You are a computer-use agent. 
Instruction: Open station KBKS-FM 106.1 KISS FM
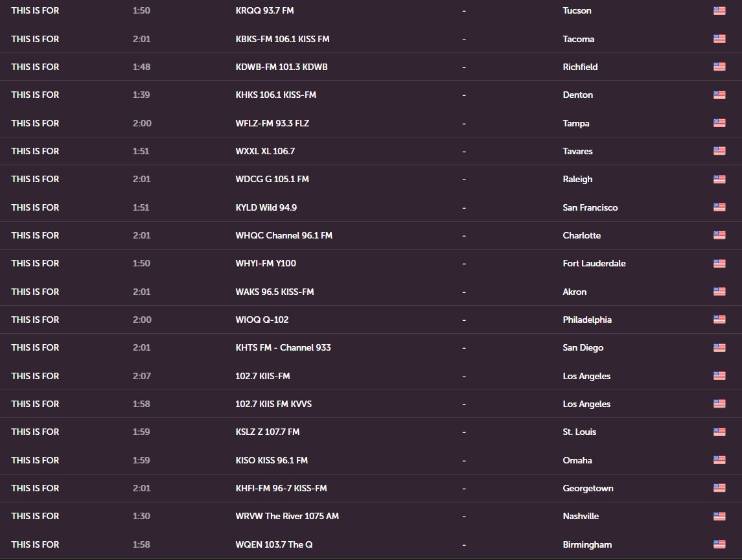coord(283,39)
